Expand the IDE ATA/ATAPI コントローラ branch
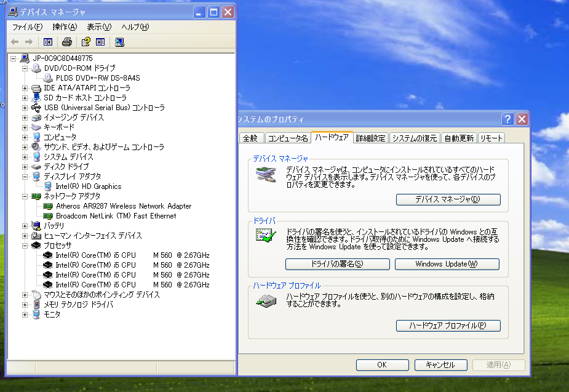Viewport: 569px width, 392px height. point(25,88)
